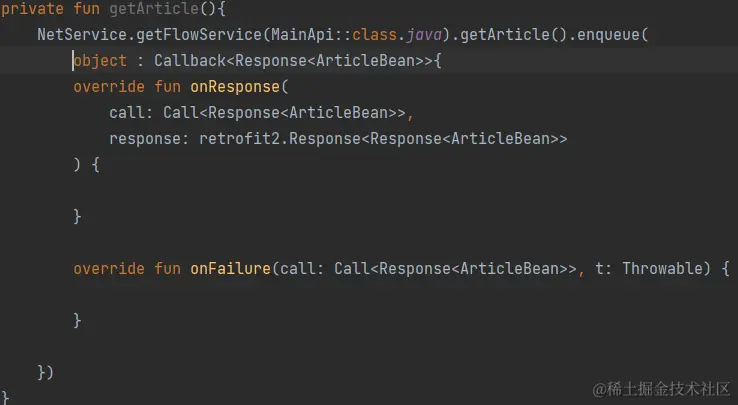Click the object keyword

click(100, 61)
